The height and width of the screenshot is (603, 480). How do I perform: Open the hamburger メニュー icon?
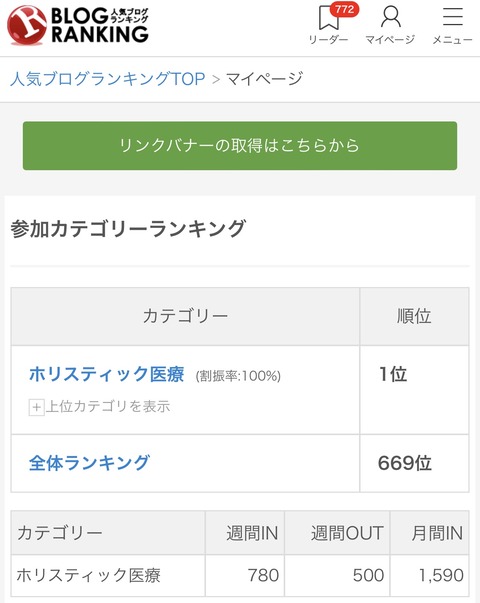[453, 17]
